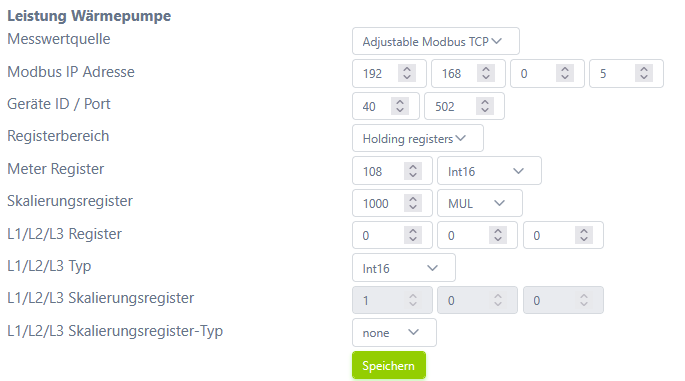
Task: Click the Port input field showing 502
Action: (464, 106)
